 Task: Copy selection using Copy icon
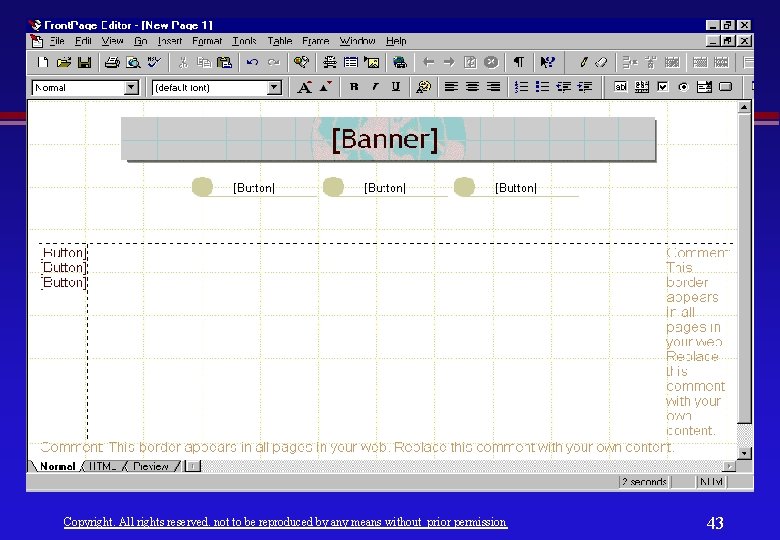203,62
